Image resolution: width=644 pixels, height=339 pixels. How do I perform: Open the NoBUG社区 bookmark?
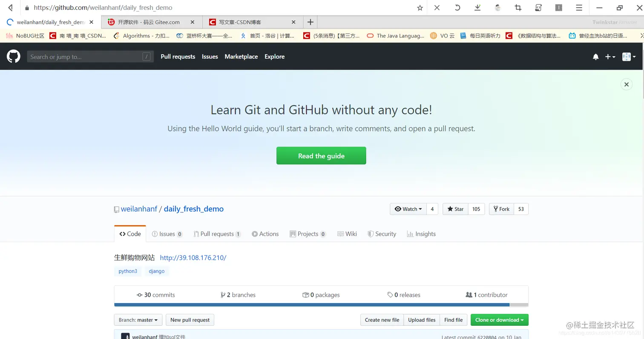(x=25, y=36)
